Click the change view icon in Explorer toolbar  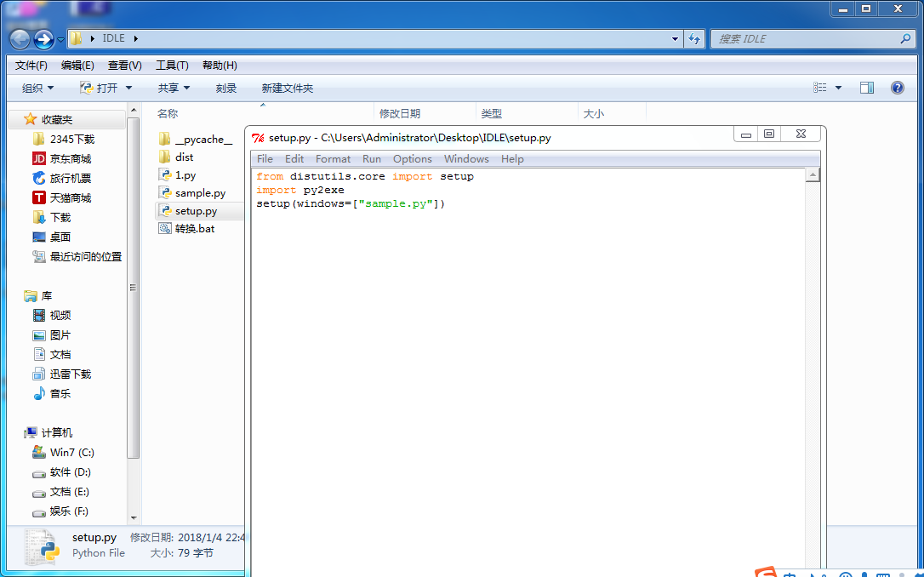point(819,88)
